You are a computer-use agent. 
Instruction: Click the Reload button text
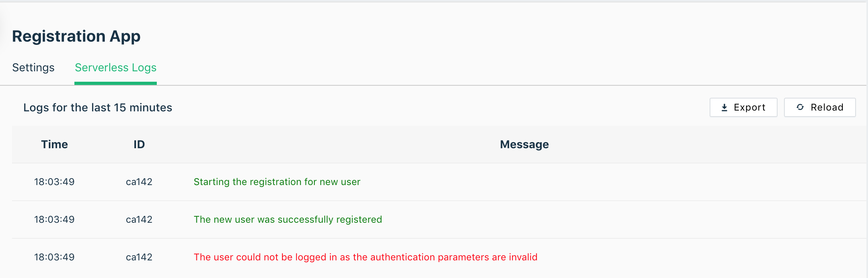coord(827,107)
